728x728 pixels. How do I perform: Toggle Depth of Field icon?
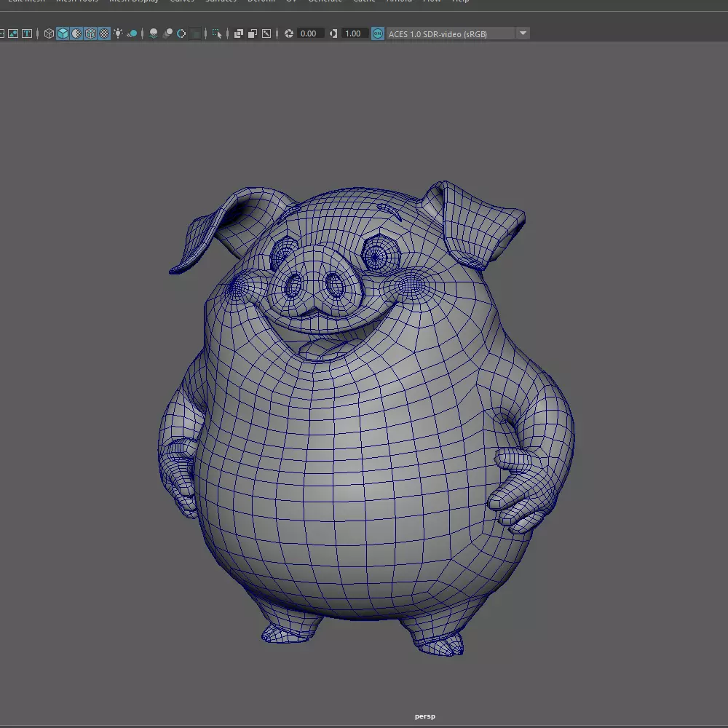click(196, 33)
